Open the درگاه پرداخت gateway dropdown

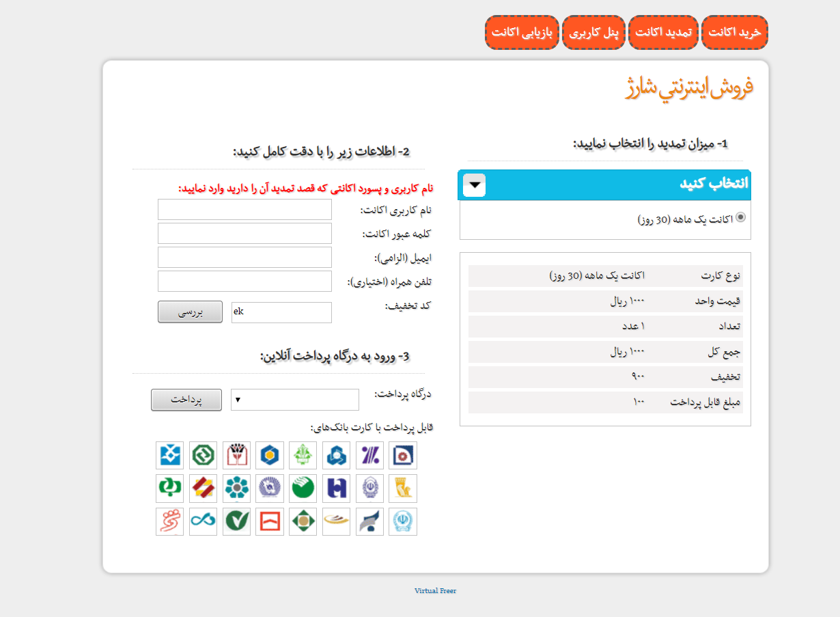click(294, 400)
